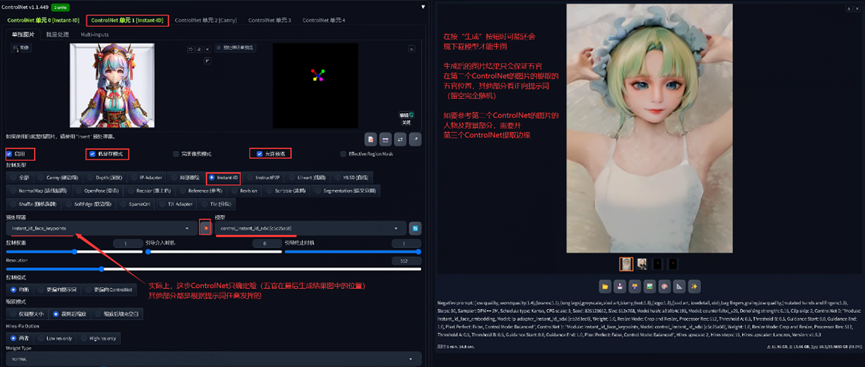Select the 'more like ControlNet' mode
Image resolution: width=865 pixels, height=367 pixels.
click(110, 290)
